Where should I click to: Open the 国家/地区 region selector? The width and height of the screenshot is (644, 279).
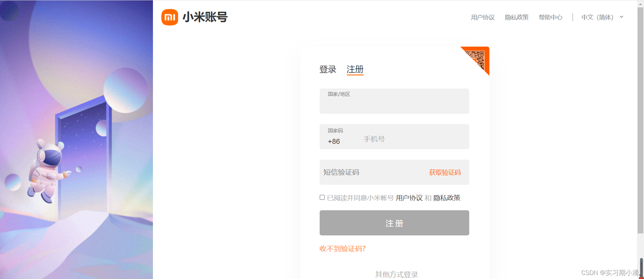click(x=394, y=101)
